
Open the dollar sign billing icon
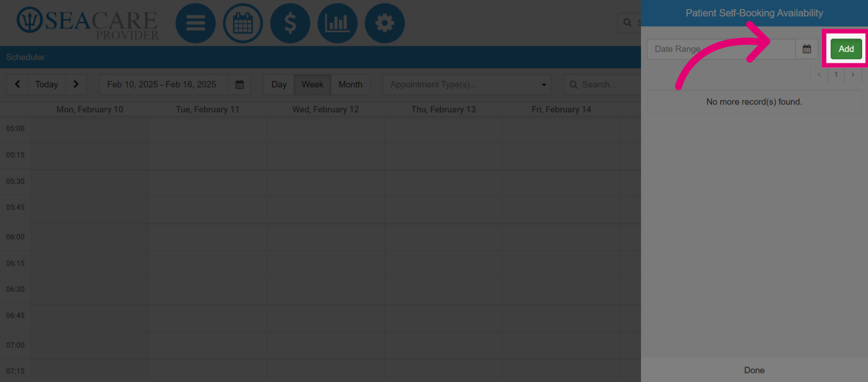click(290, 23)
